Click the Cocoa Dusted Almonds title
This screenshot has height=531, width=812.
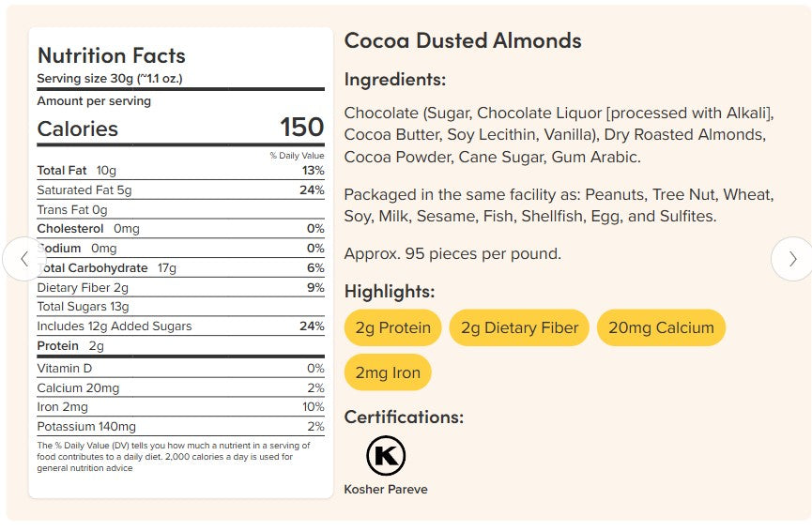(463, 41)
